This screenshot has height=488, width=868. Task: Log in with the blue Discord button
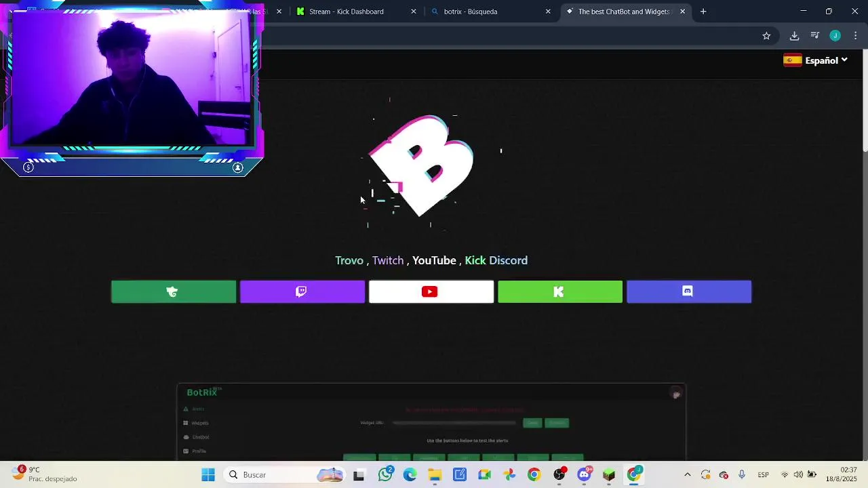689,291
